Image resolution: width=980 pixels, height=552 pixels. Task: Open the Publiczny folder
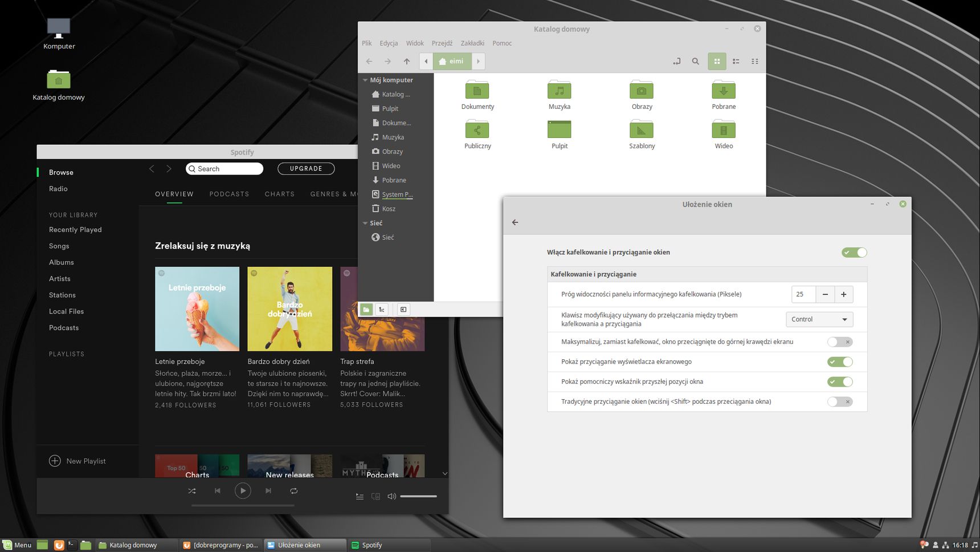[x=477, y=134]
